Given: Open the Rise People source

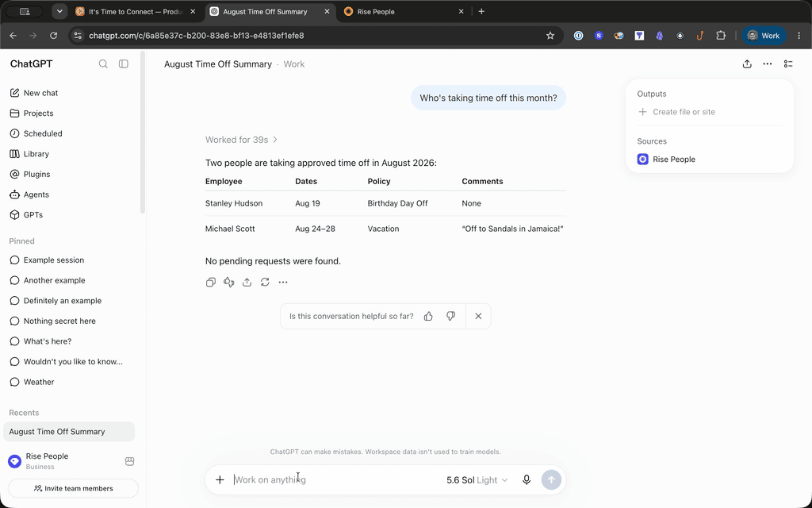Looking at the screenshot, I should point(666,159).
